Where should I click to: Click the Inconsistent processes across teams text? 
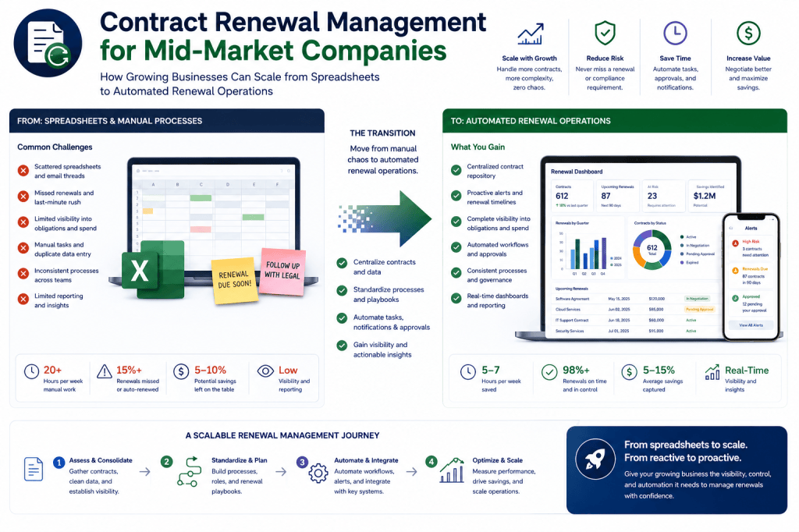(x=66, y=275)
